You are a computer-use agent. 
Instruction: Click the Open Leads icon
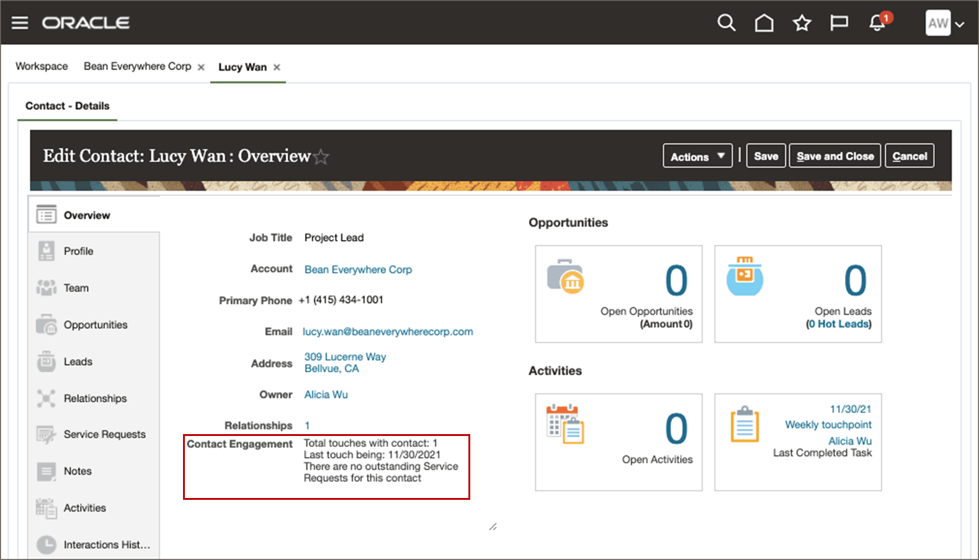(x=744, y=275)
